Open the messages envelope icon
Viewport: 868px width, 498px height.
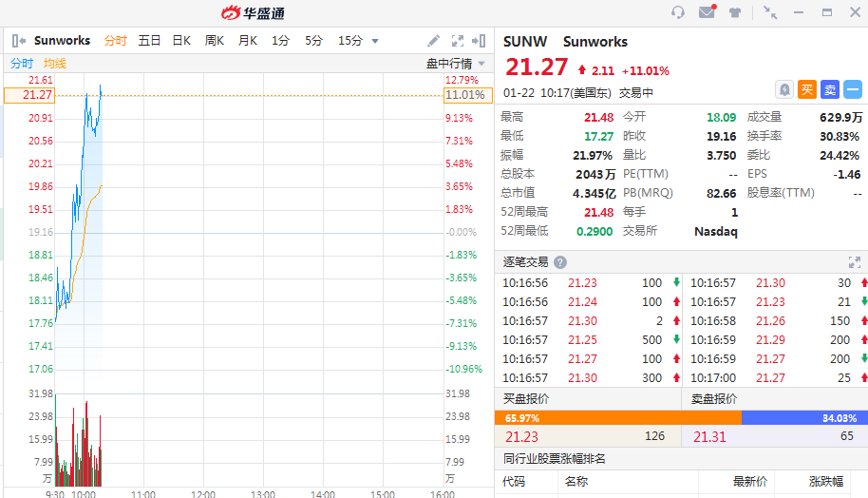pos(707,12)
